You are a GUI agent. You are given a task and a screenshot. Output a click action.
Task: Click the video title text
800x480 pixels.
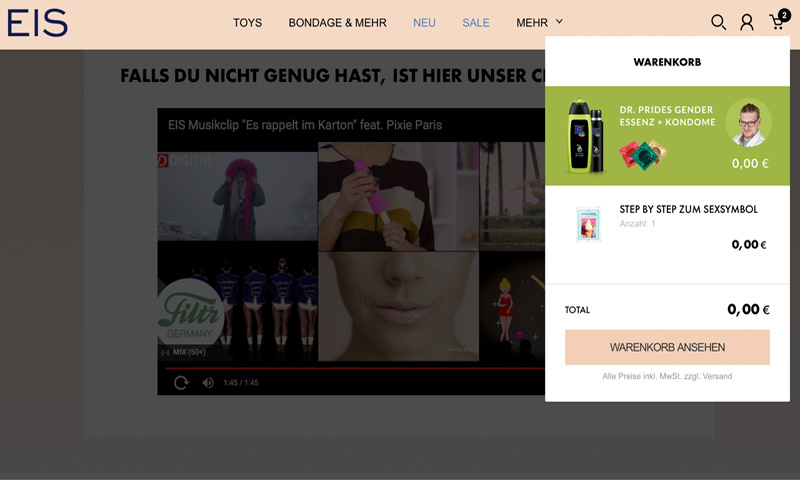(305, 125)
